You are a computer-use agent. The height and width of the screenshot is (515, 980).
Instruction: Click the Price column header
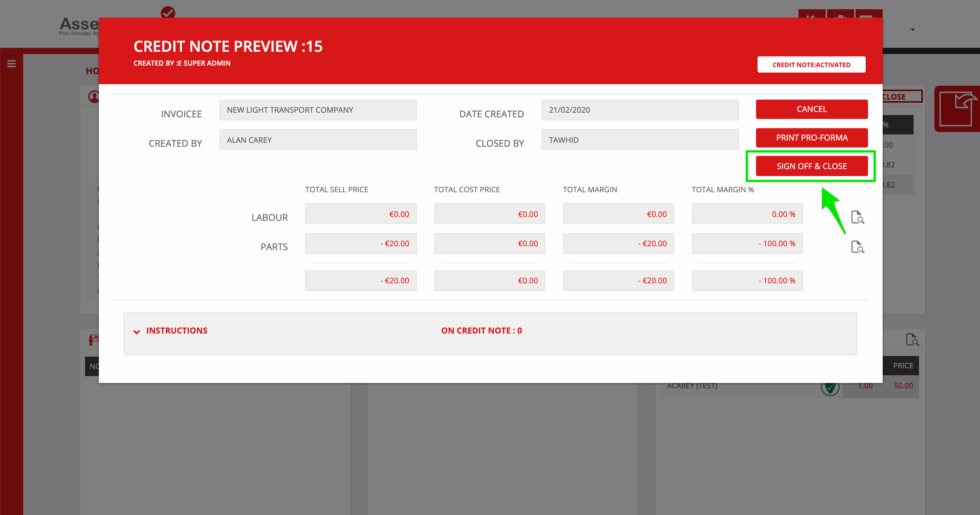click(x=903, y=366)
